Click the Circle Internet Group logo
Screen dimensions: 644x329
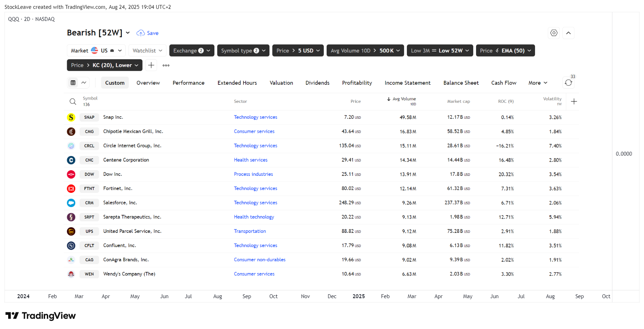click(x=71, y=146)
